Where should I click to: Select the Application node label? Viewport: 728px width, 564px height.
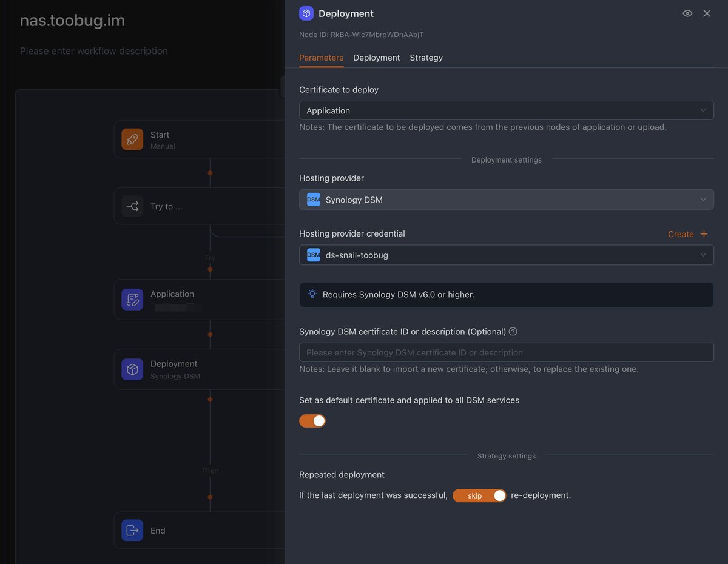[x=172, y=294]
